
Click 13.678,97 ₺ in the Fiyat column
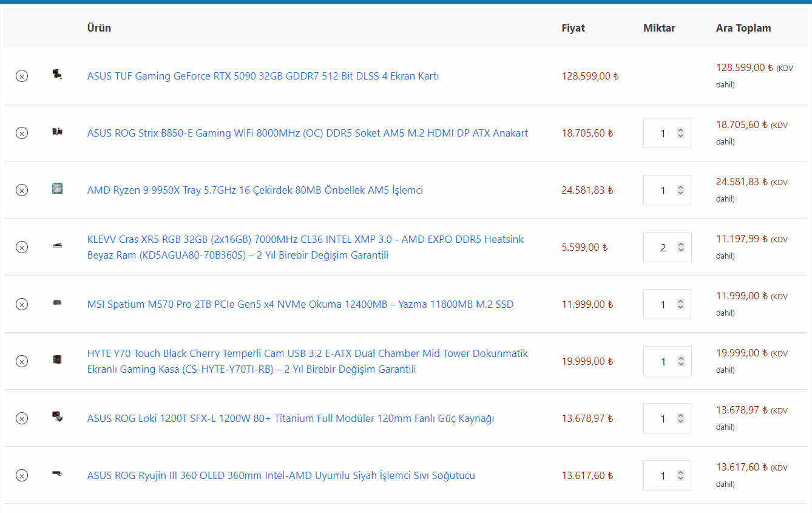[587, 418]
